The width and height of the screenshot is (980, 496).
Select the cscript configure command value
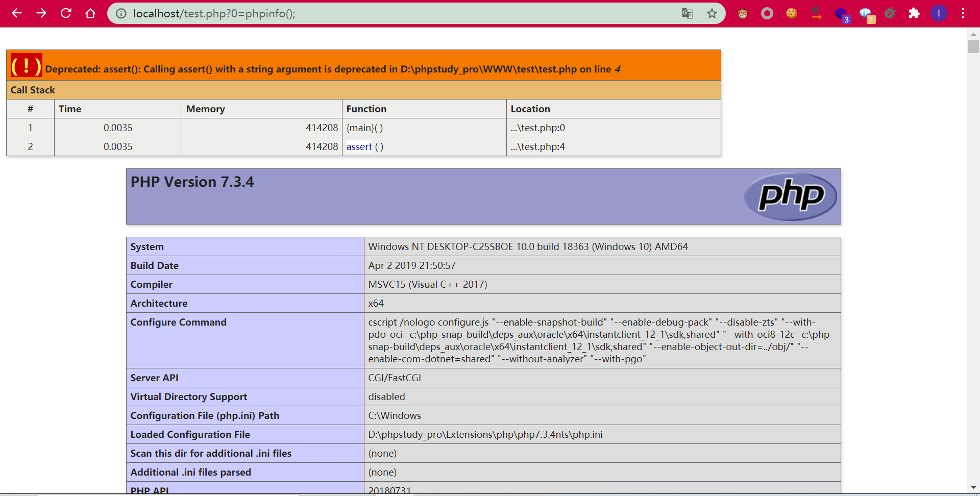click(602, 340)
